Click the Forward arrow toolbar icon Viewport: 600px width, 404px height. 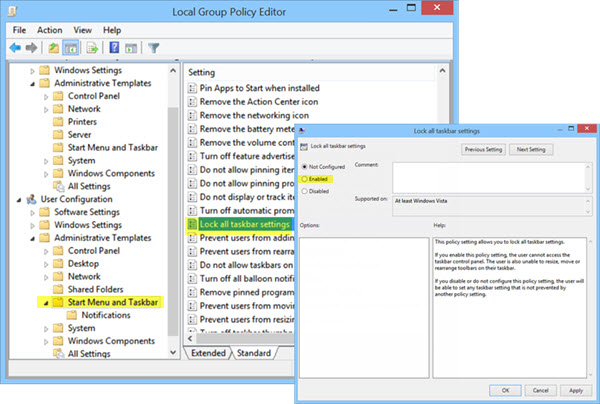tap(31, 48)
